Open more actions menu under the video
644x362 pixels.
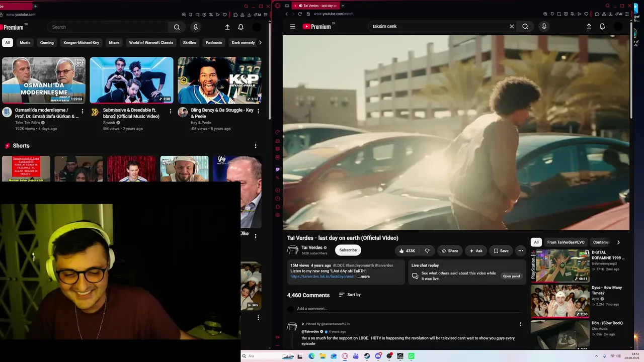pos(521,251)
